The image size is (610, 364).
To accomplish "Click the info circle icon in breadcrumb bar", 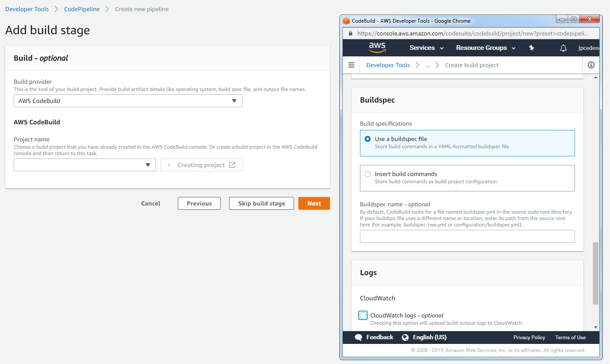I will 591,65.
